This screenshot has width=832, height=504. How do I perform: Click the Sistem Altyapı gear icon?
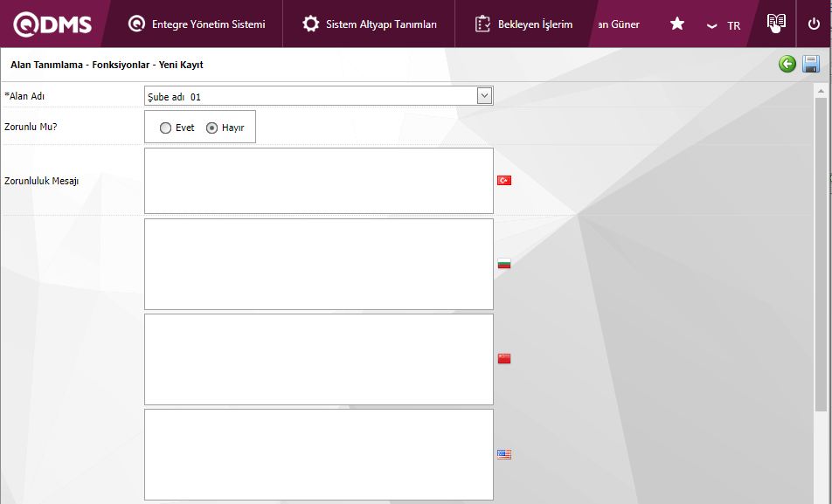point(311,24)
